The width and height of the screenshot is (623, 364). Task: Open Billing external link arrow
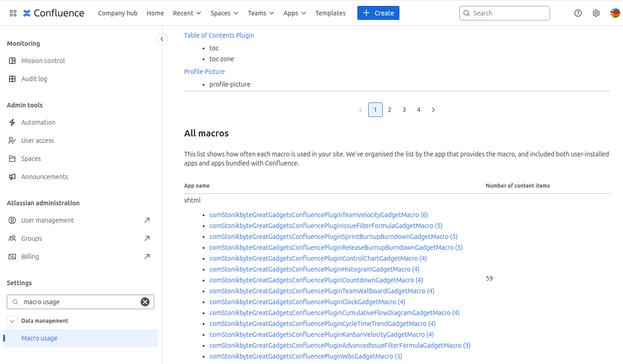coord(147,257)
